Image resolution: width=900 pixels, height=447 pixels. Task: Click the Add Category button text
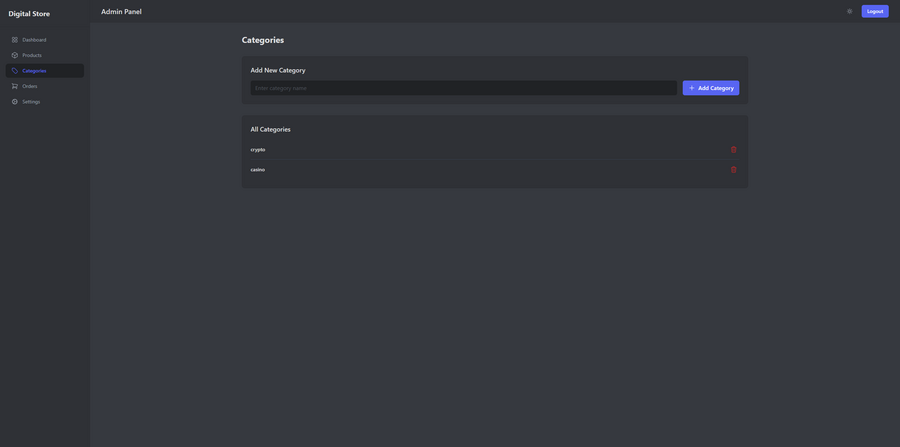click(x=716, y=88)
